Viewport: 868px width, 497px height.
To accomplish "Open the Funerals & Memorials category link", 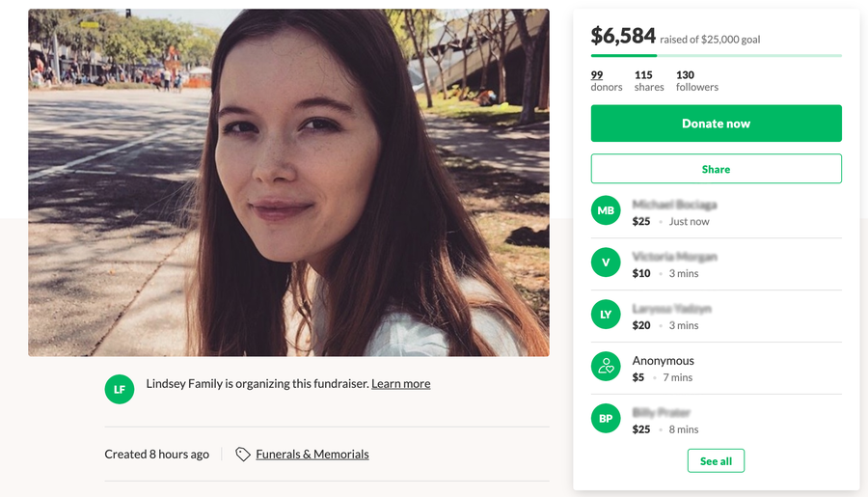I will [x=312, y=455].
